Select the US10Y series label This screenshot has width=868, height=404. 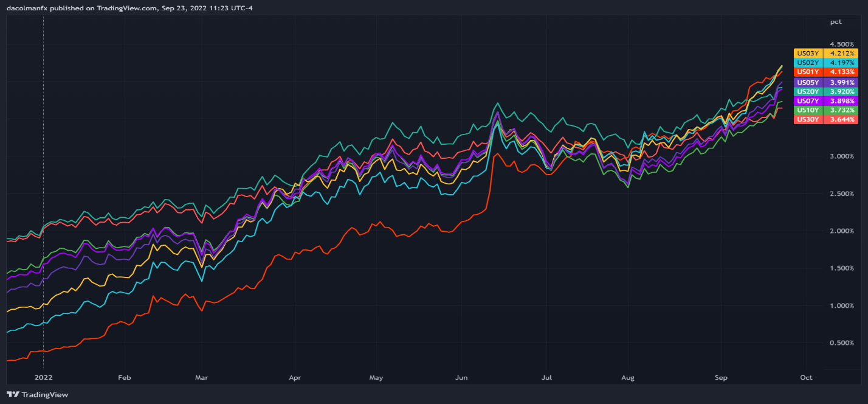click(x=808, y=110)
